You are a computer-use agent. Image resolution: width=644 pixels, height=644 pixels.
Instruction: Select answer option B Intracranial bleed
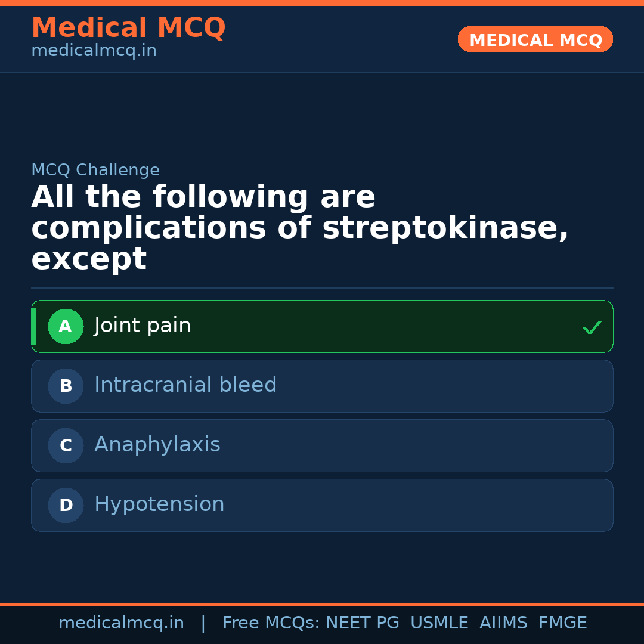(322, 386)
